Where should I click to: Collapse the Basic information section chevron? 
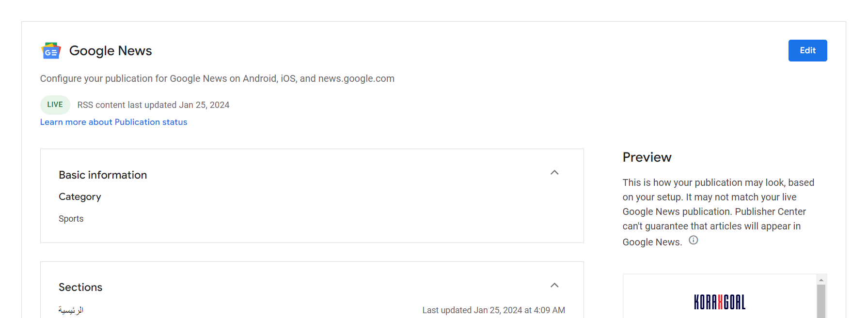554,173
